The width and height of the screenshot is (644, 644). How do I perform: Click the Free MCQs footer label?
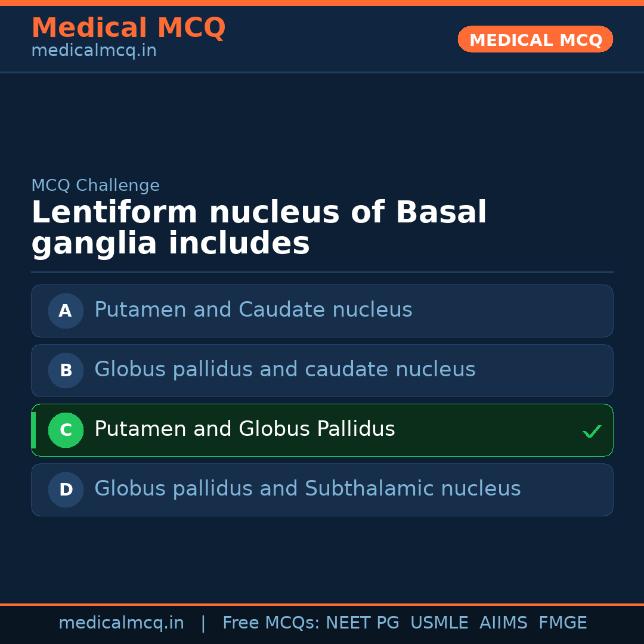[x=271, y=623]
